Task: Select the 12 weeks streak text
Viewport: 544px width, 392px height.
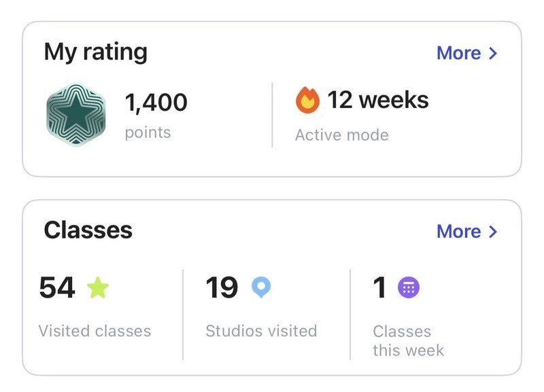Action: [378, 100]
